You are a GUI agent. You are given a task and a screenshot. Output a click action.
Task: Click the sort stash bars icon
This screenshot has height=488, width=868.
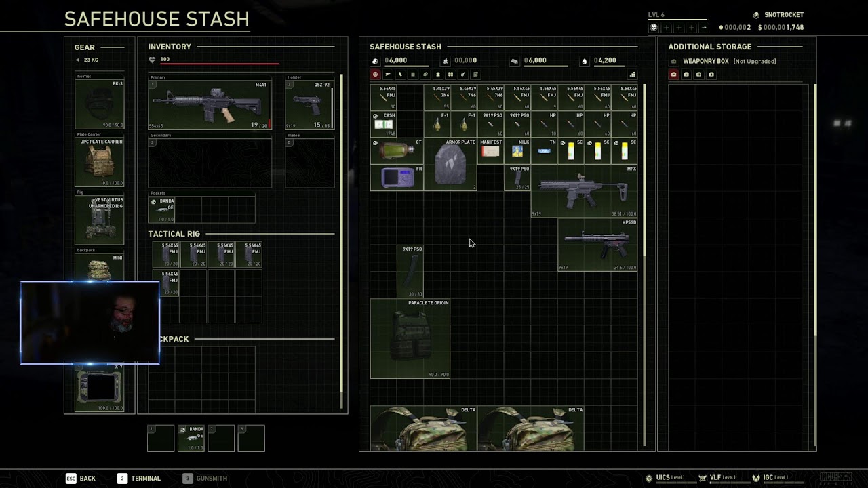click(632, 75)
